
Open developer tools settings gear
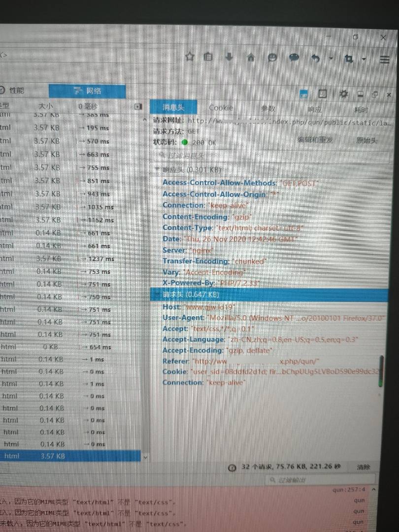[344, 94]
